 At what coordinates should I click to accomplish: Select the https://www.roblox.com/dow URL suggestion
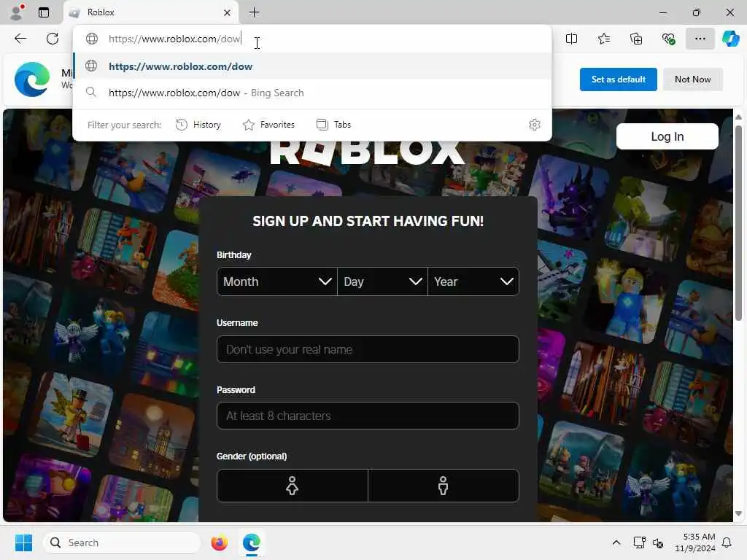[312, 66]
